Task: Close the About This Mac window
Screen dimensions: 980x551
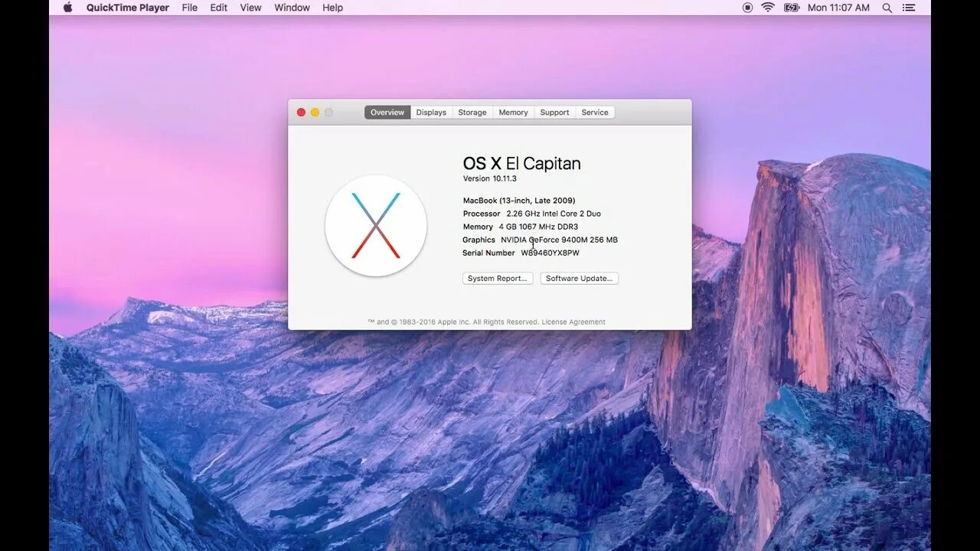Action: tap(301, 112)
